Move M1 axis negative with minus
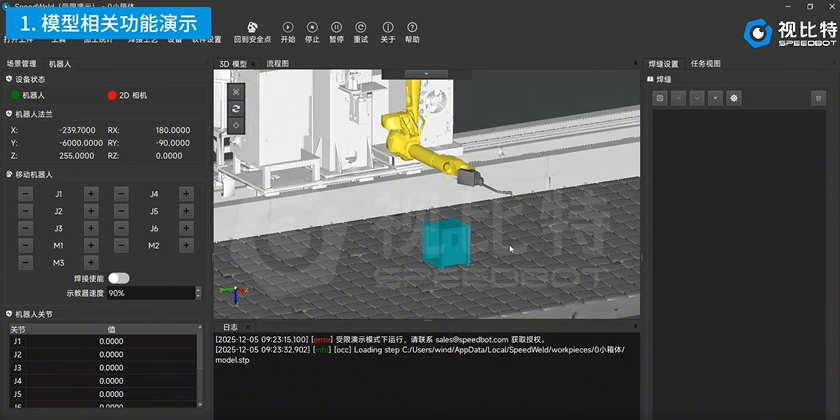 pyautogui.click(x=25, y=245)
